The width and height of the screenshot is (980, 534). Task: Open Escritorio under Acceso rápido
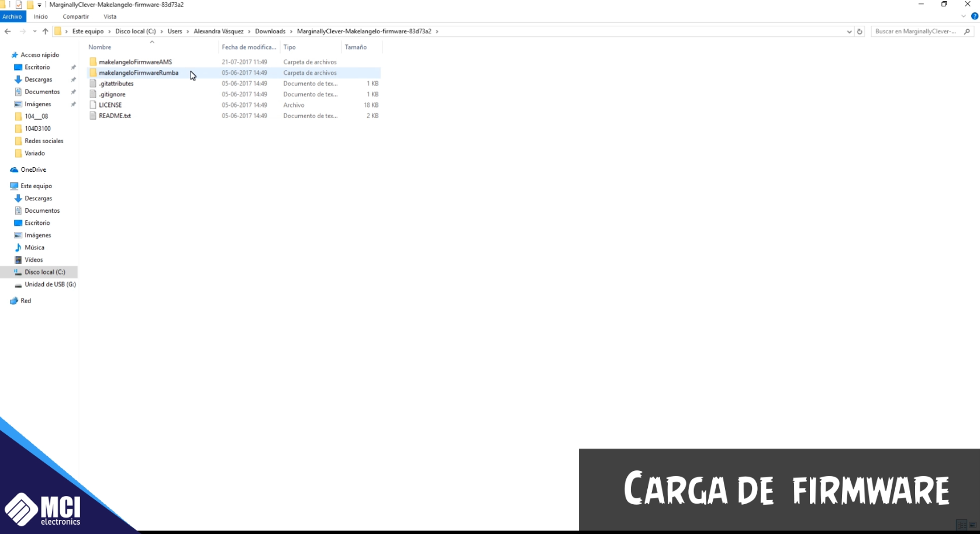coord(37,67)
